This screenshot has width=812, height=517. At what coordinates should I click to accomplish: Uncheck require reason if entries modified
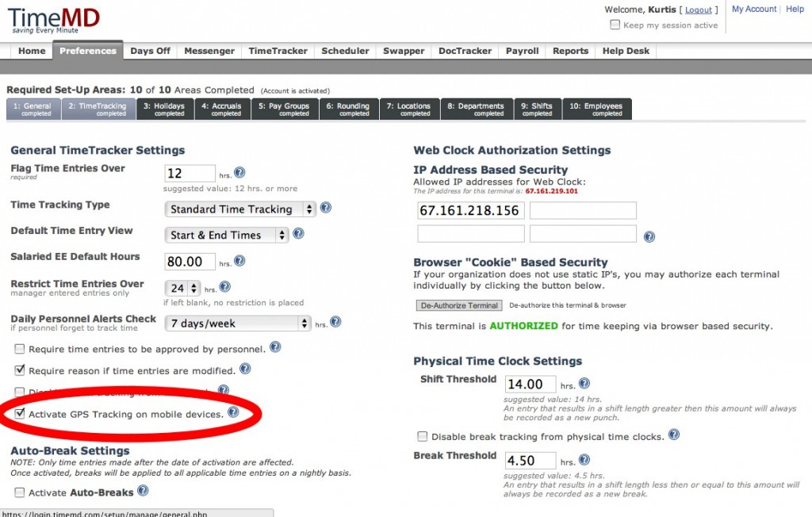point(20,370)
